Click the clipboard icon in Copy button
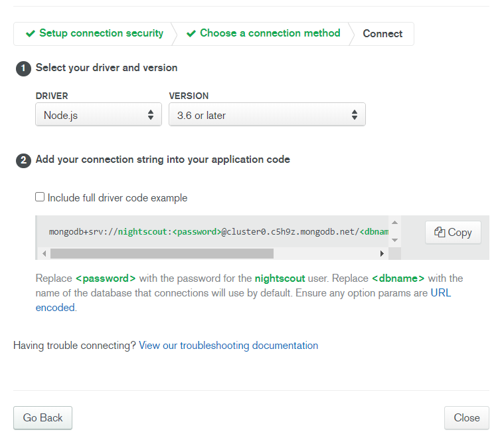Image resolution: width=504 pixels, height=442 pixels. pyautogui.click(x=440, y=232)
